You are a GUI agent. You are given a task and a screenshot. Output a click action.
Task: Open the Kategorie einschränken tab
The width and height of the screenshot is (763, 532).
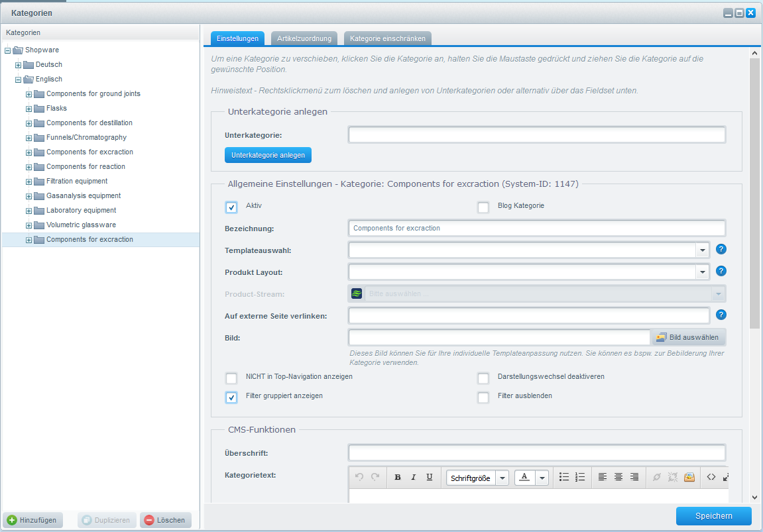(388, 39)
